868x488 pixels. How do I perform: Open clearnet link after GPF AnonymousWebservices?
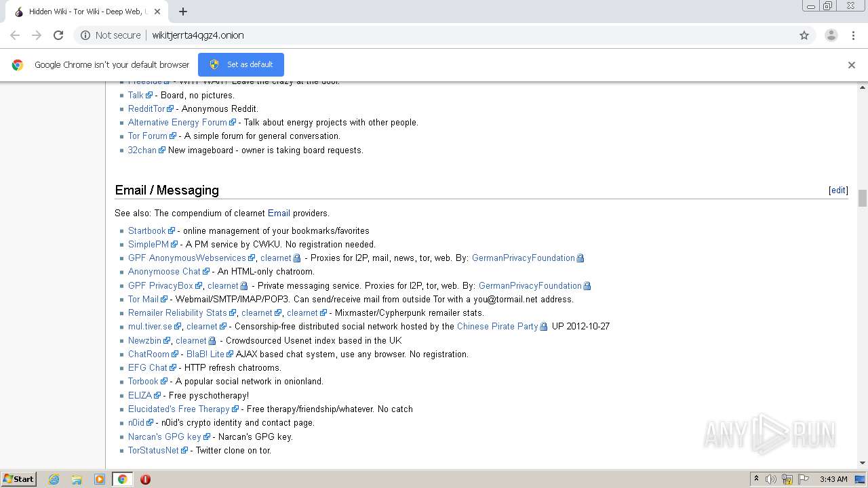coord(276,258)
